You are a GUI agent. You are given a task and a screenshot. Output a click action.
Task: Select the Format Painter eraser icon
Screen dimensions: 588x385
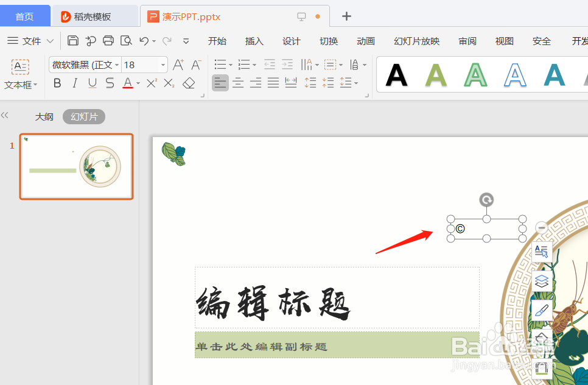pos(189,83)
